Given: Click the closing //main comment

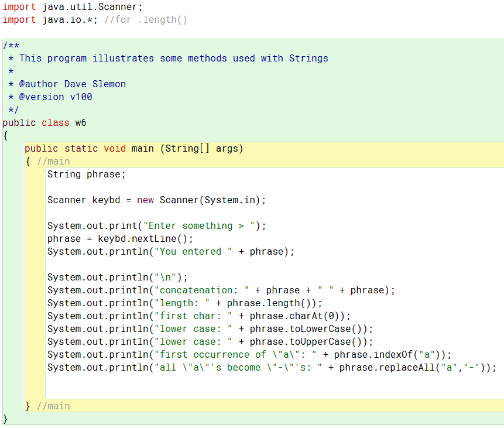Looking at the screenshot, I should tap(53, 406).
